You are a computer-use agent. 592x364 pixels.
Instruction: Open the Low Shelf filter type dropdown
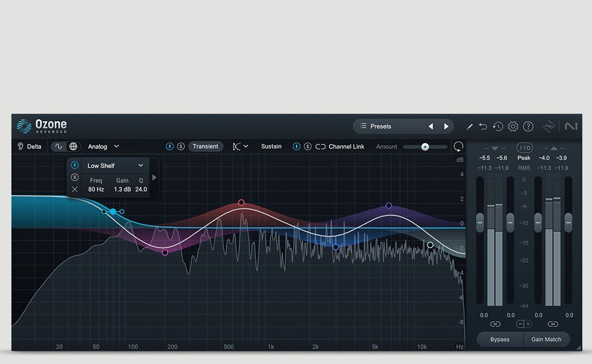click(x=116, y=166)
